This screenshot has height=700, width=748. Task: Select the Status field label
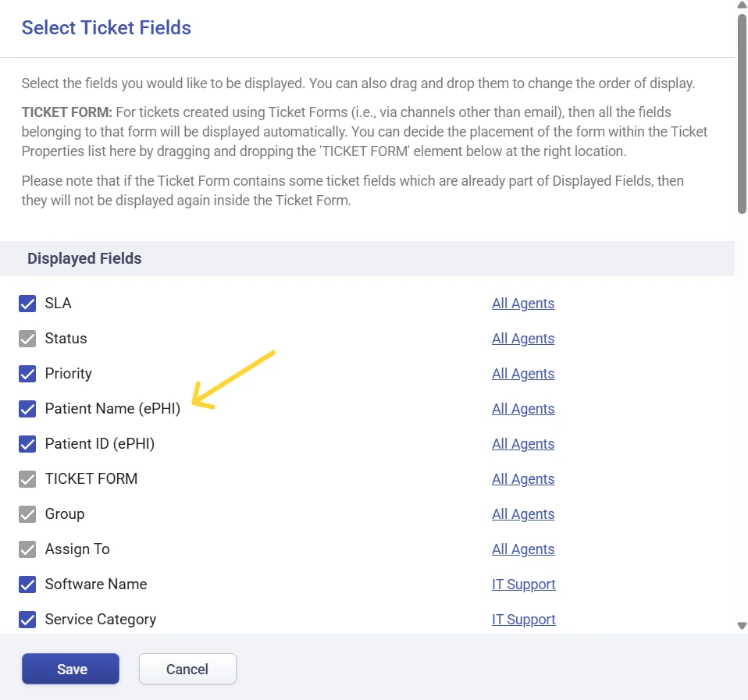tap(66, 339)
